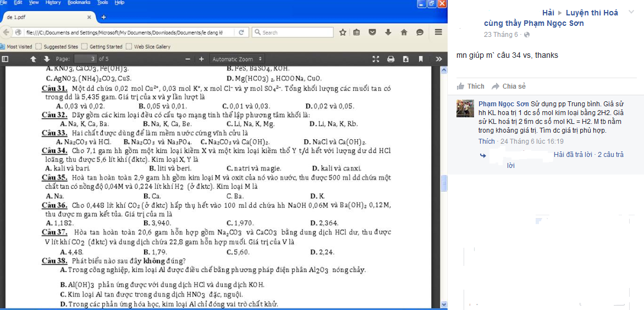Click question heading Câu 36
Image resolution: width=644 pixels, height=310 pixels.
(55, 205)
